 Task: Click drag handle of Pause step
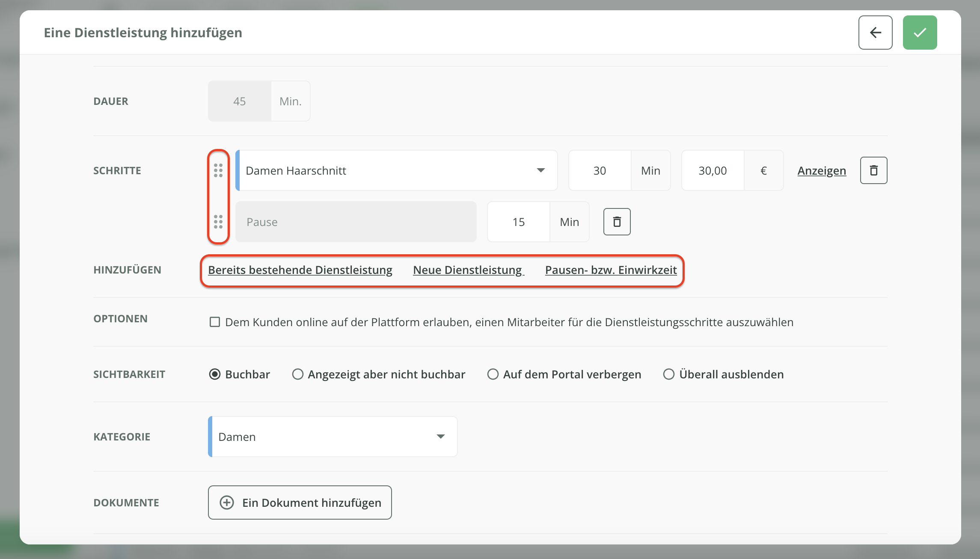click(218, 222)
